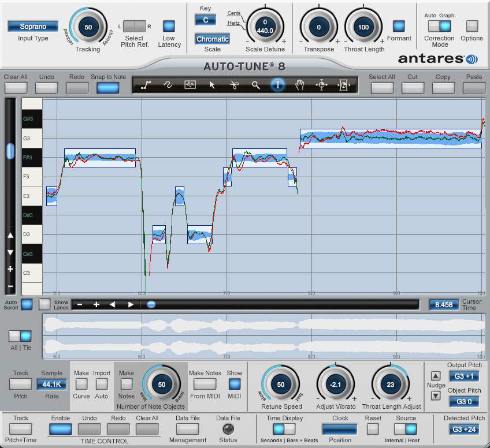Open the Soprano Input Type selector
The width and height of the screenshot is (490, 448).
click(x=32, y=26)
